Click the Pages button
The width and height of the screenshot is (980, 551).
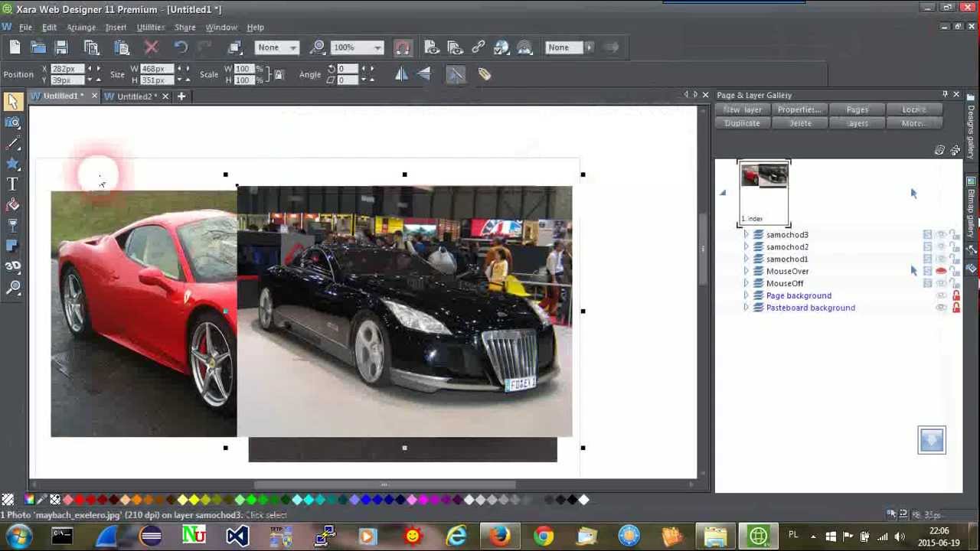(857, 109)
